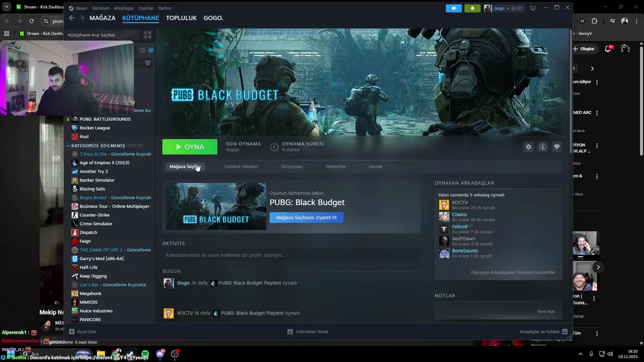The image size is (644, 362).
Task: Open the Destek sub-tab
Action: 375,166
